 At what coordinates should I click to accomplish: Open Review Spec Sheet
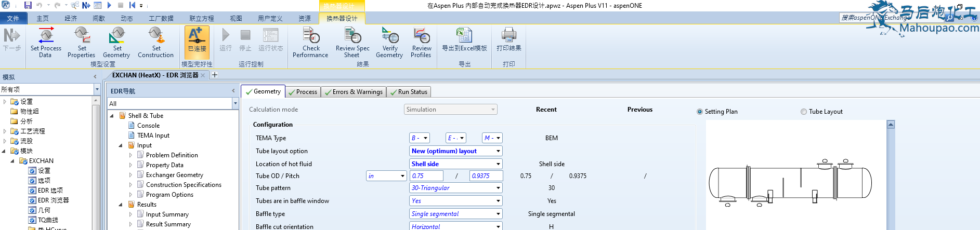(x=352, y=43)
